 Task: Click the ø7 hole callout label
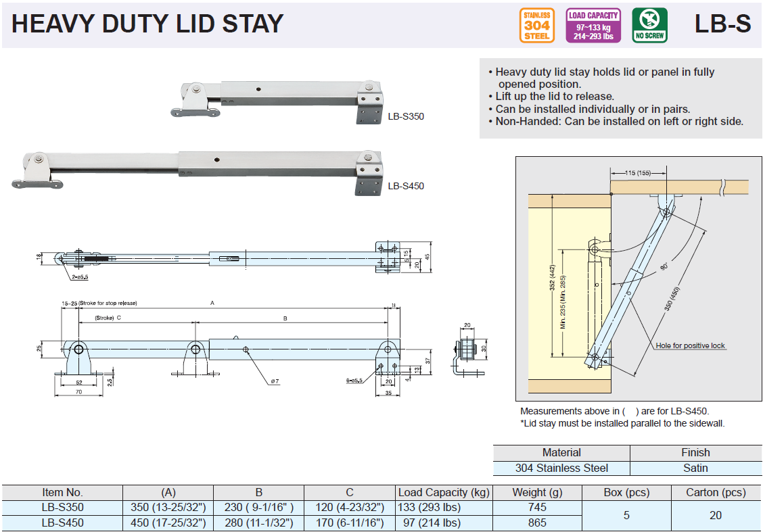[x=275, y=381]
